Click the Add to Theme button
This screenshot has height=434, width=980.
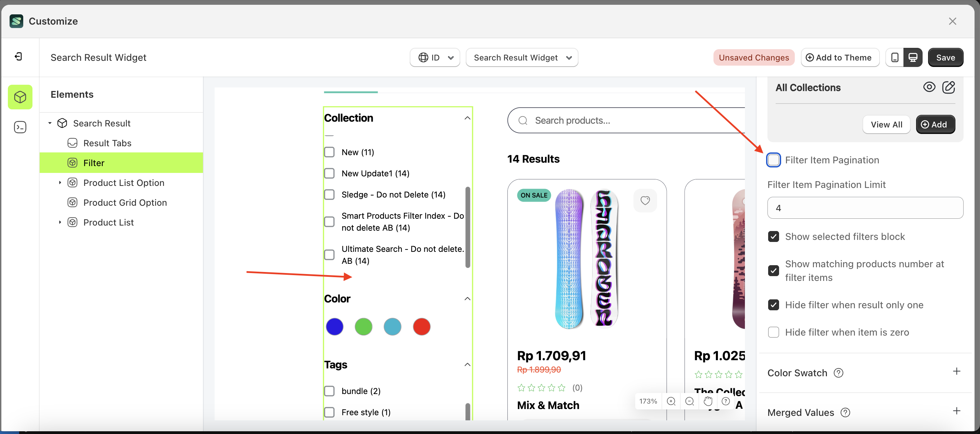pyautogui.click(x=840, y=57)
